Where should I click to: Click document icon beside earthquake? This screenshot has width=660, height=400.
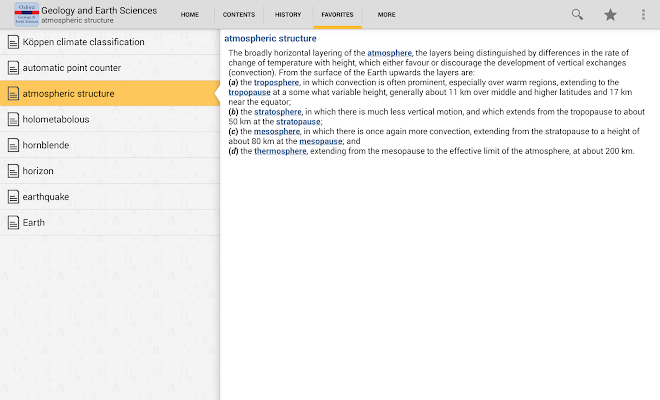(x=13, y=197)
